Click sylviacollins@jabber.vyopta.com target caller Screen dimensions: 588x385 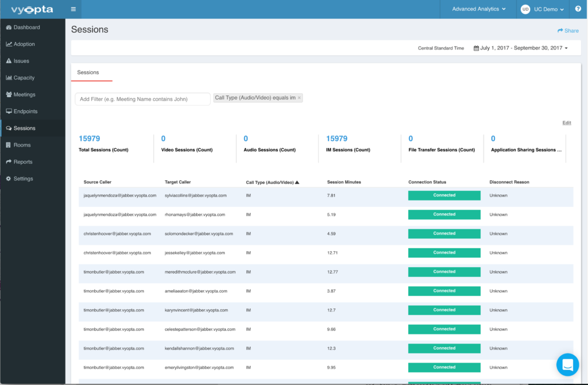(196, 195)
